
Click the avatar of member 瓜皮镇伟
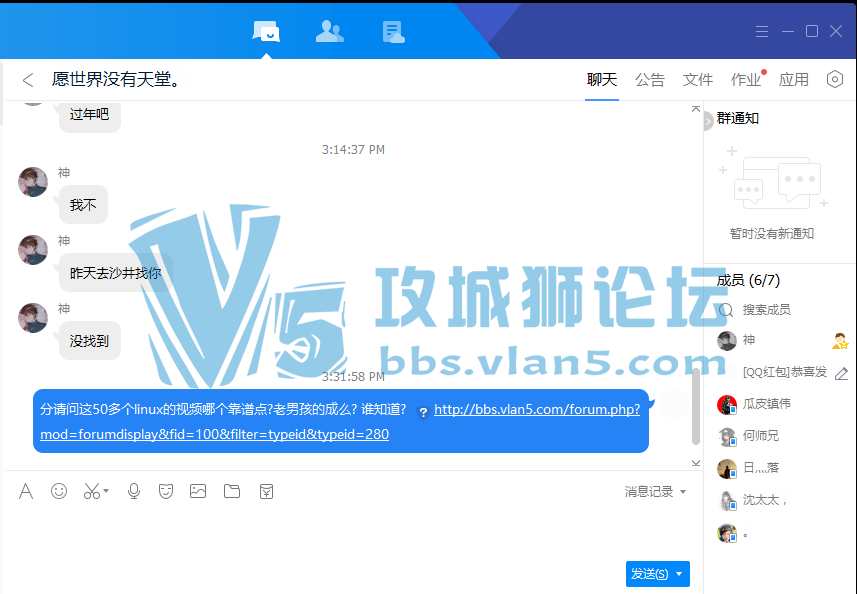(727, 405)
